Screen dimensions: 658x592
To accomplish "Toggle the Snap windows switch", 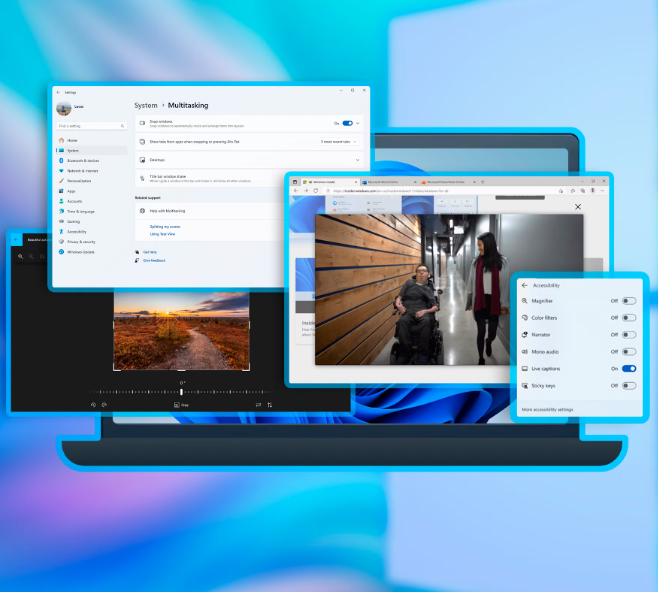I will tap(347, 123).
